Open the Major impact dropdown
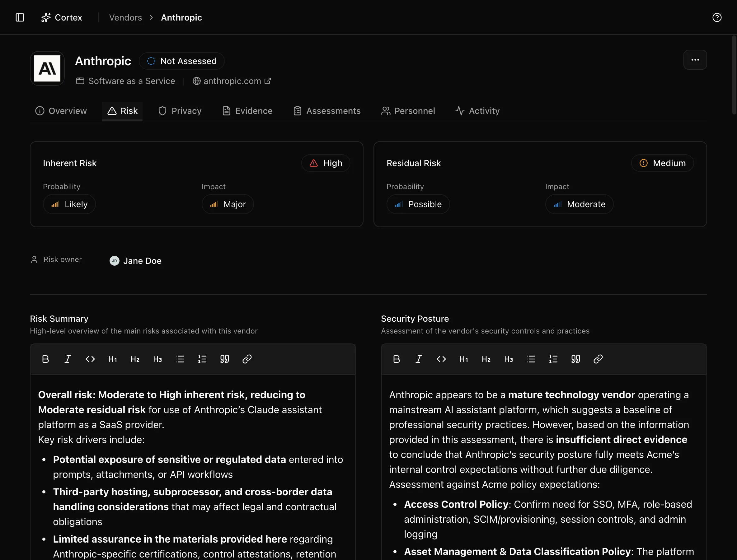 pyautogui.click(x=228, y=204)
